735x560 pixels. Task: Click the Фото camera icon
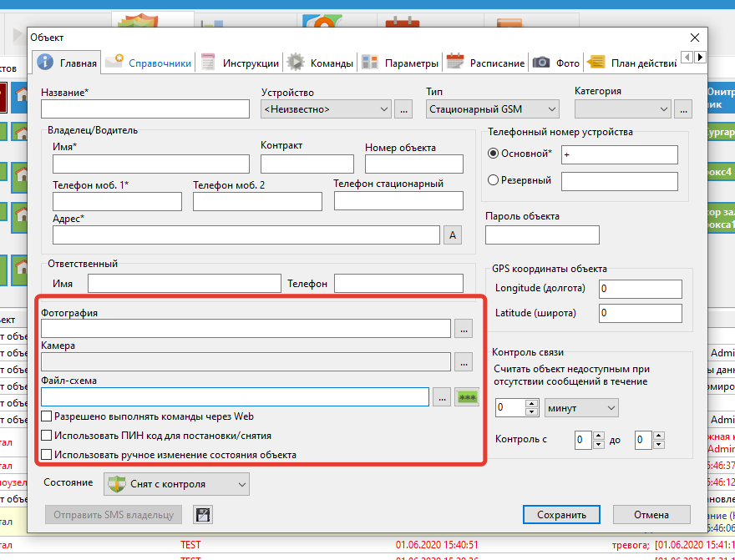tap(541, 63)
